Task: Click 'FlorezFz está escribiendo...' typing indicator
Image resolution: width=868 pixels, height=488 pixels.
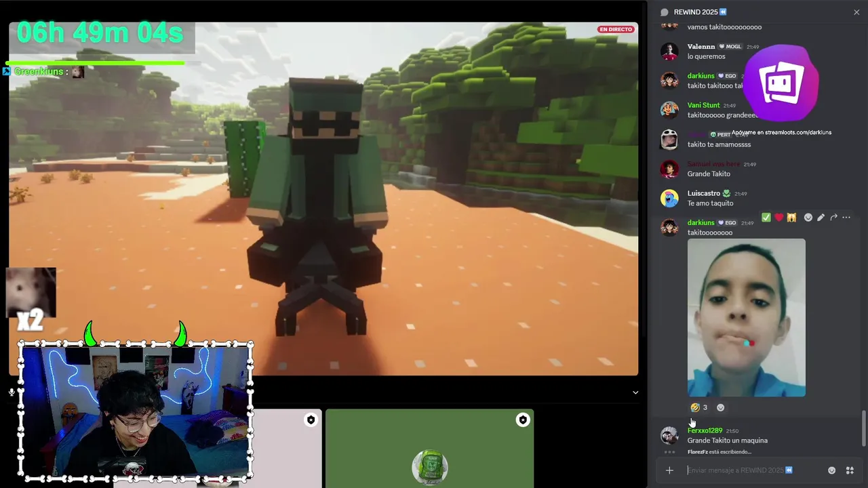Action: point(719,452)
